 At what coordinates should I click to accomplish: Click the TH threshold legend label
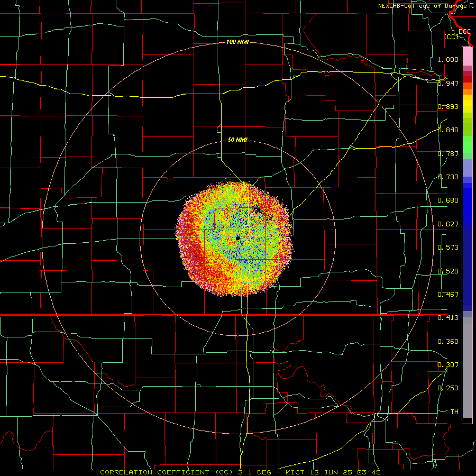454,412
